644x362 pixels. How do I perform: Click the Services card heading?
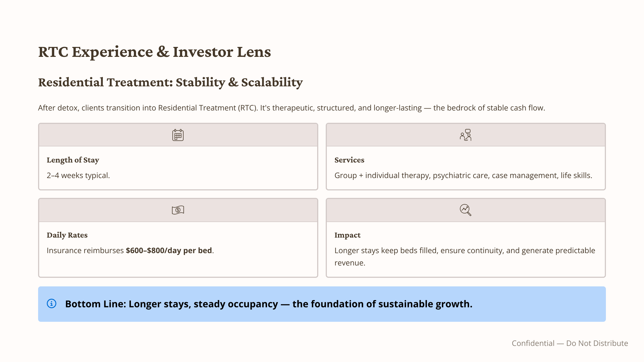[349, 160]
